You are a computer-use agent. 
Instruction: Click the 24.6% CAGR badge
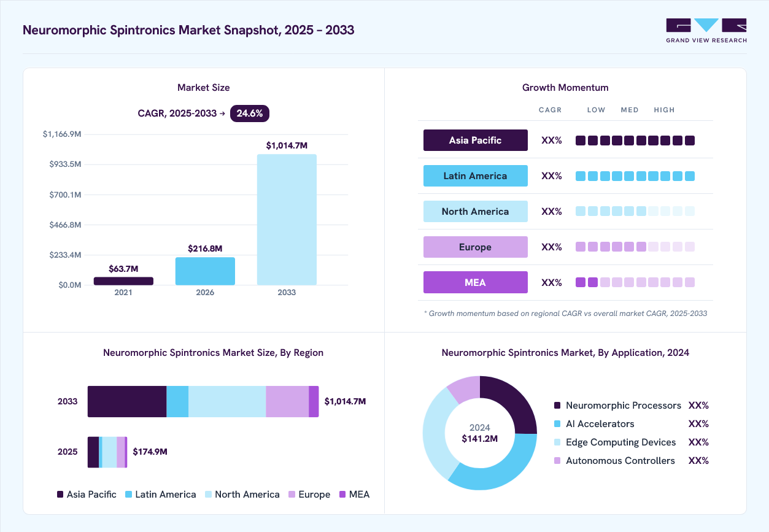250,113
